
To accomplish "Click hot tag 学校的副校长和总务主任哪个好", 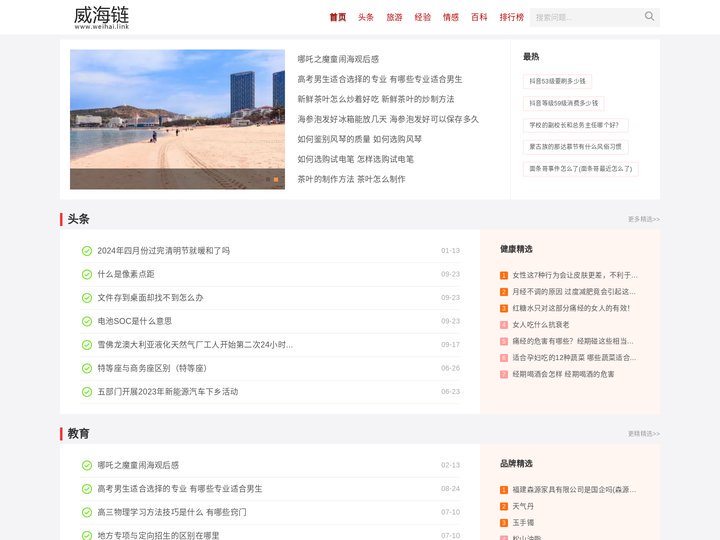I will [575, 125].
